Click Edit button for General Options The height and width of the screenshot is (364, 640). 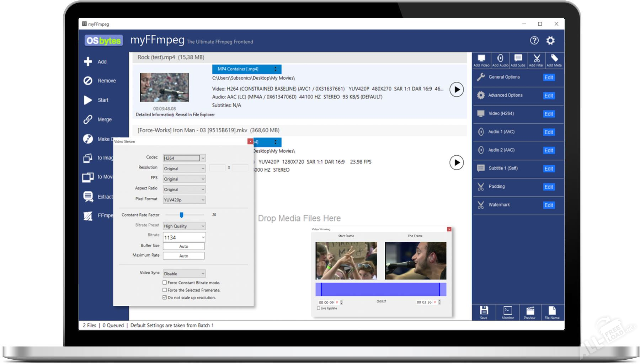549,77
